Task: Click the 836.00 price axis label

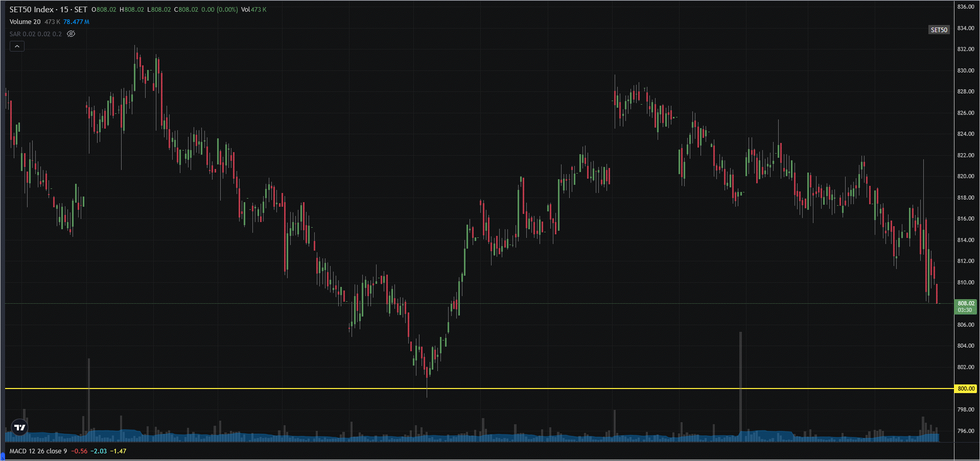Action: (966, 7)
